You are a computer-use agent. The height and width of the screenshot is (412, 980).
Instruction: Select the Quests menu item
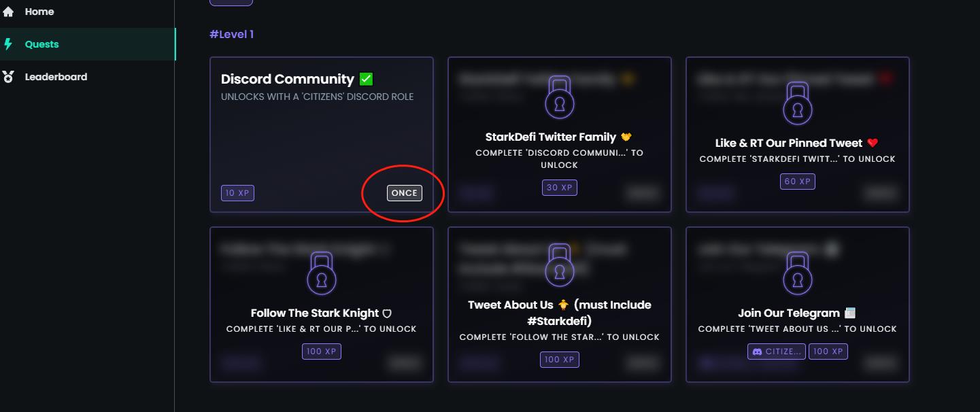click(41, 44)
